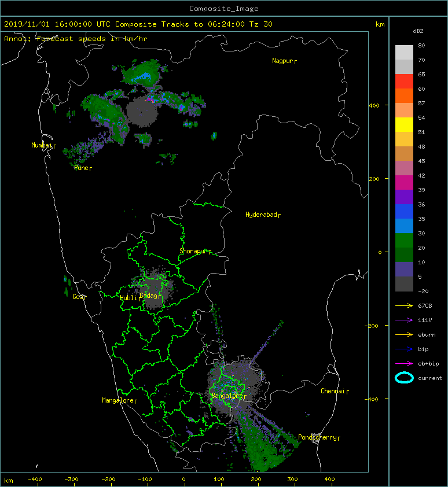
Task: Click the 2019/11/01 16:00:00 UTC timestamp
Action: pyautogui.click(x=57, y=24)
